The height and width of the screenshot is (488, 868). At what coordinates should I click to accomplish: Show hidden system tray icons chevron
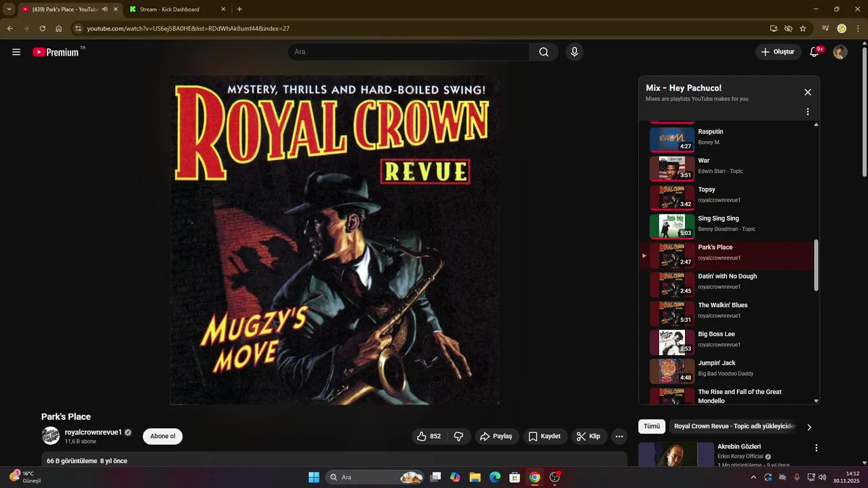(x=753, y=477)
